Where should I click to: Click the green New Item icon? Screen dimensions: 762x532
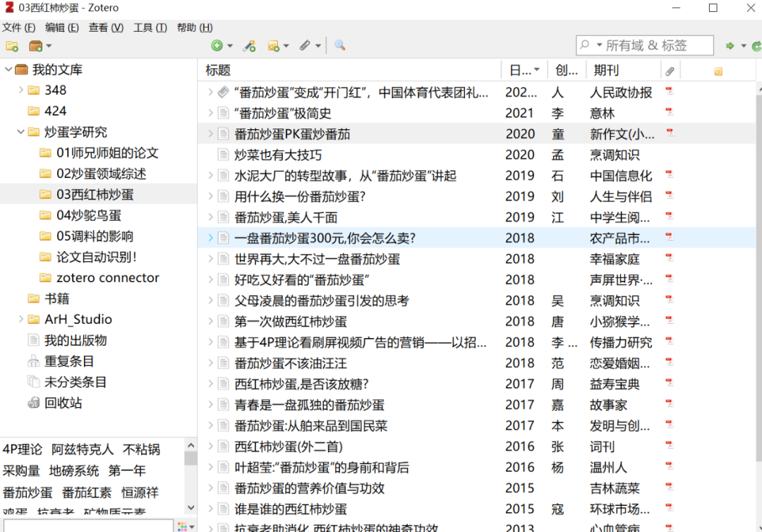coord(217,46)
